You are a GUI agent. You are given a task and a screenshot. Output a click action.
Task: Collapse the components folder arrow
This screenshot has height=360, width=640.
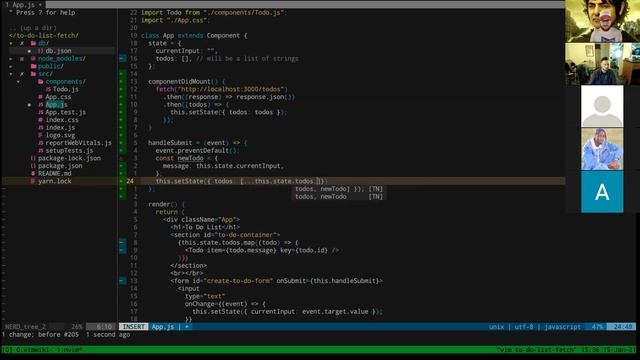point(18,82)
